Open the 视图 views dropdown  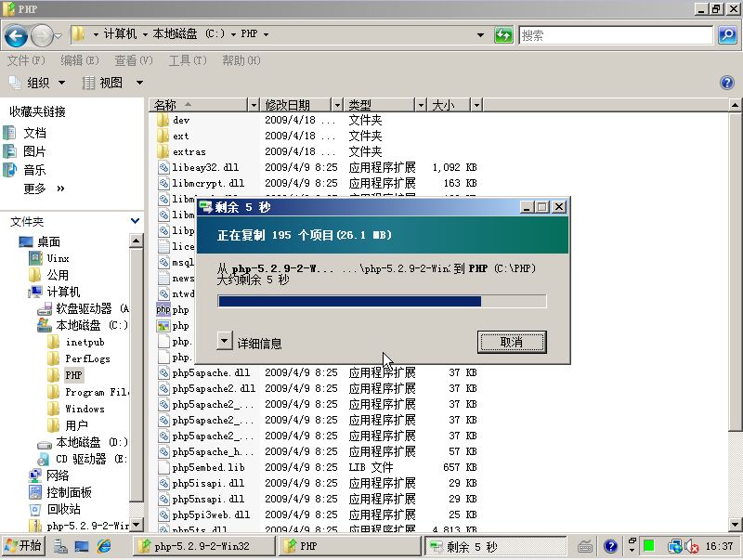point(111,83)
